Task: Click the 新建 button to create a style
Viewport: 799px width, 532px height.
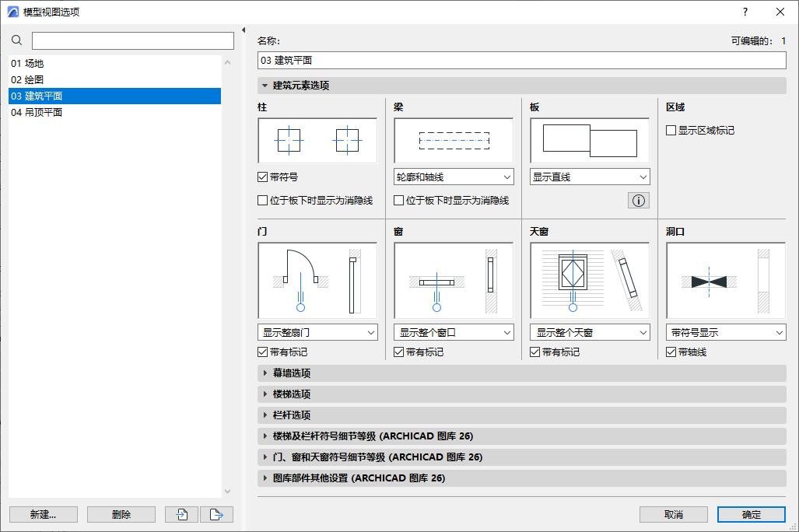Action: (43, 514)
